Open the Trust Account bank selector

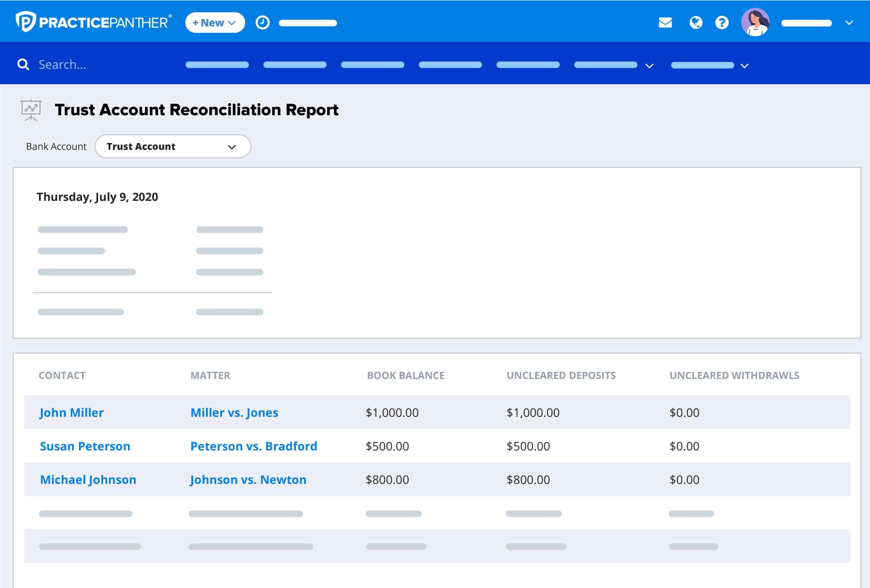(x=173, y=146)
